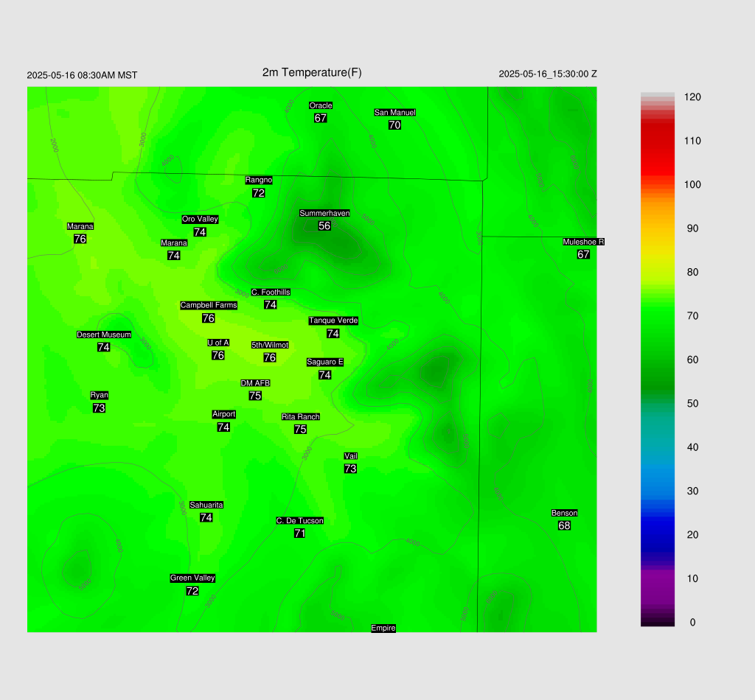Select the San Manuel station label
Screen dimensions: 755x700
[x=395, y=113]
